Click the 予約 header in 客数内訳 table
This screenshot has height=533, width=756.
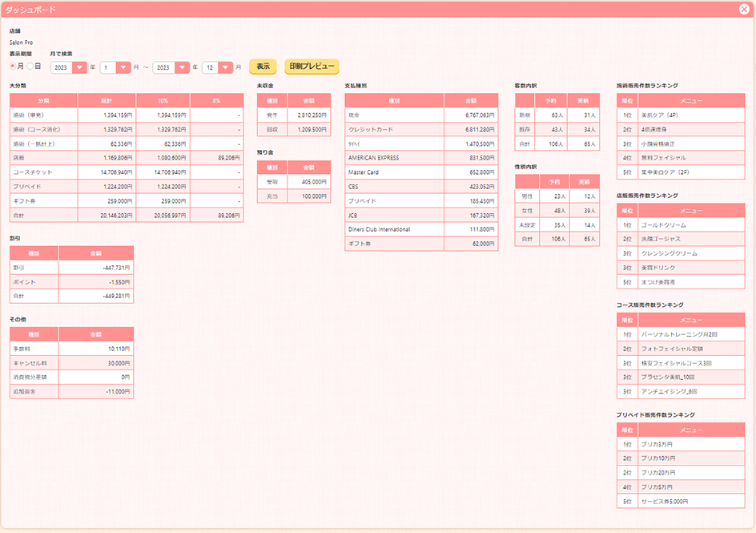551,101
